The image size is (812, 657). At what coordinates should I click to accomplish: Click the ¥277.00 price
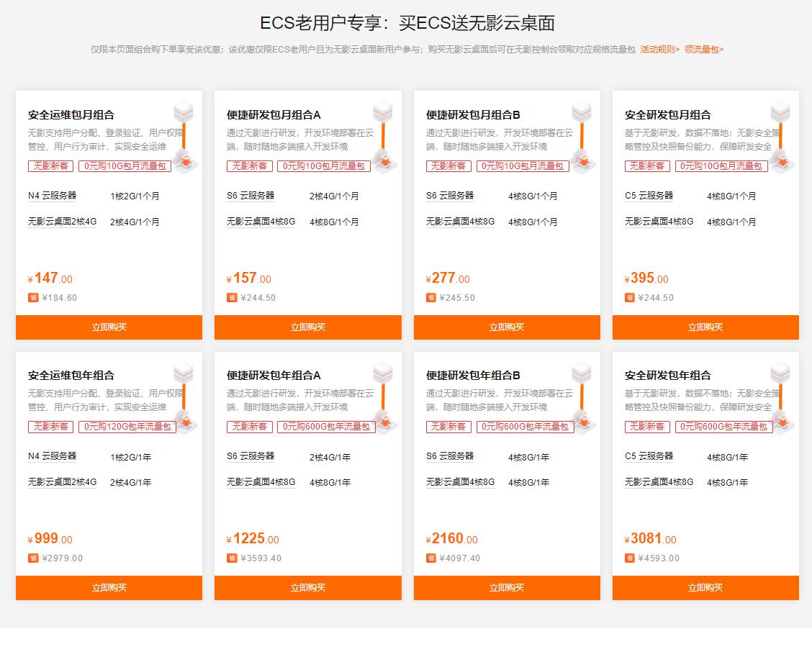click(x=448, y=278)
